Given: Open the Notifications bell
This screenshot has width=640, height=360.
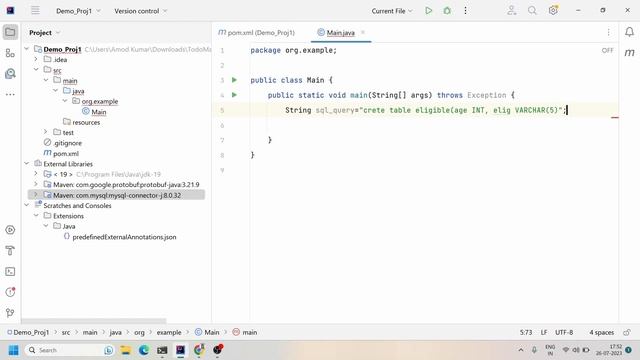Looking at the screenshot, I should 629,32.
